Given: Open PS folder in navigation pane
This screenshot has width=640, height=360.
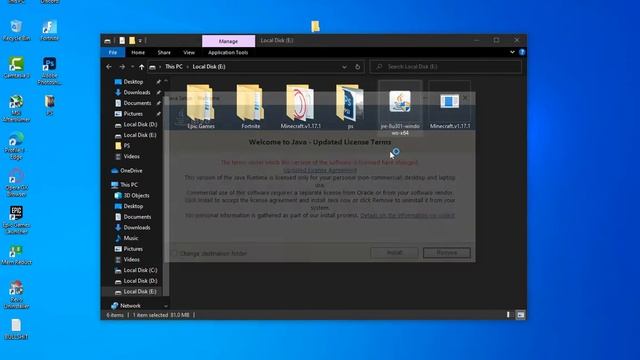Looking at the screenshot, I should tap(127, 145).
